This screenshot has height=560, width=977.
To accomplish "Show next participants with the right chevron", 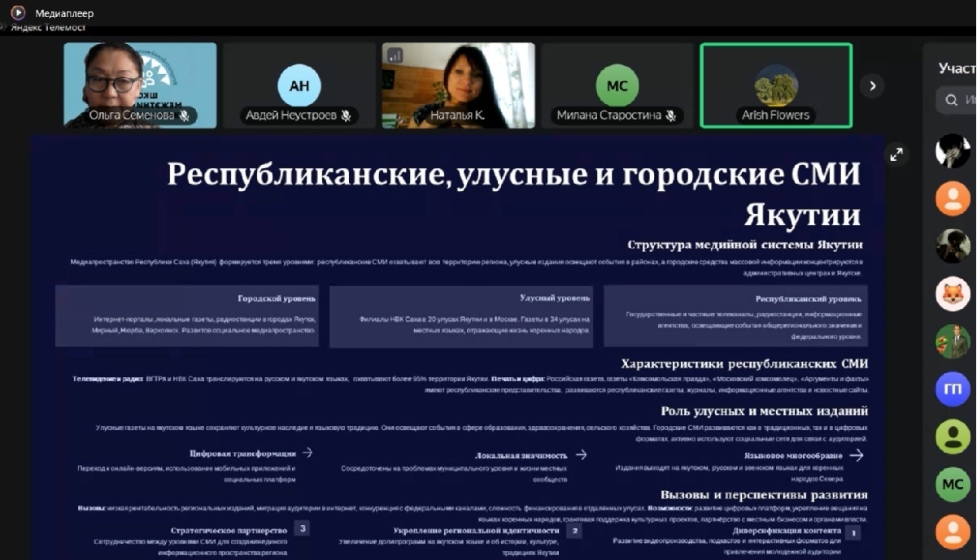I will click(x=872, y=85).
